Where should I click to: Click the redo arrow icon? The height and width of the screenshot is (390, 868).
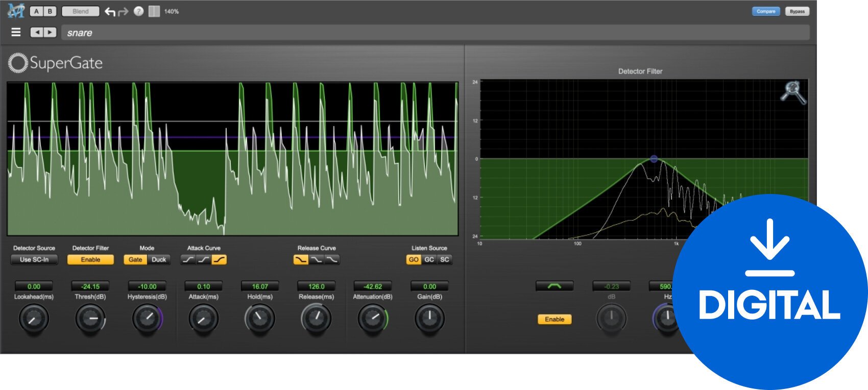(x=123, y=11)
